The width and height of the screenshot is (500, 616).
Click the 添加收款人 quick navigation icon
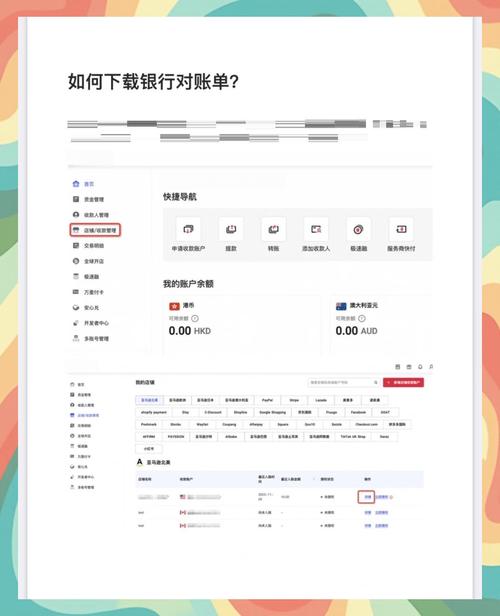[x=316, y=229]
